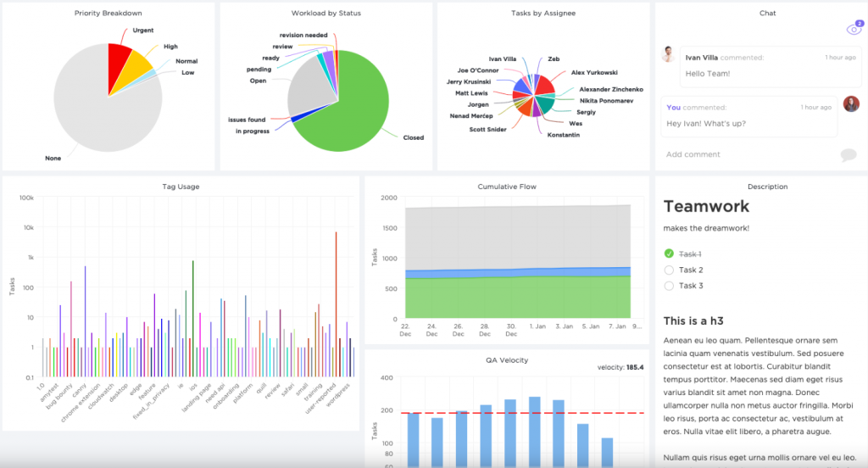This screenshot has width=868, height=468.
Task: Click the "Urgent" legend label
Action: coord(142,31)
